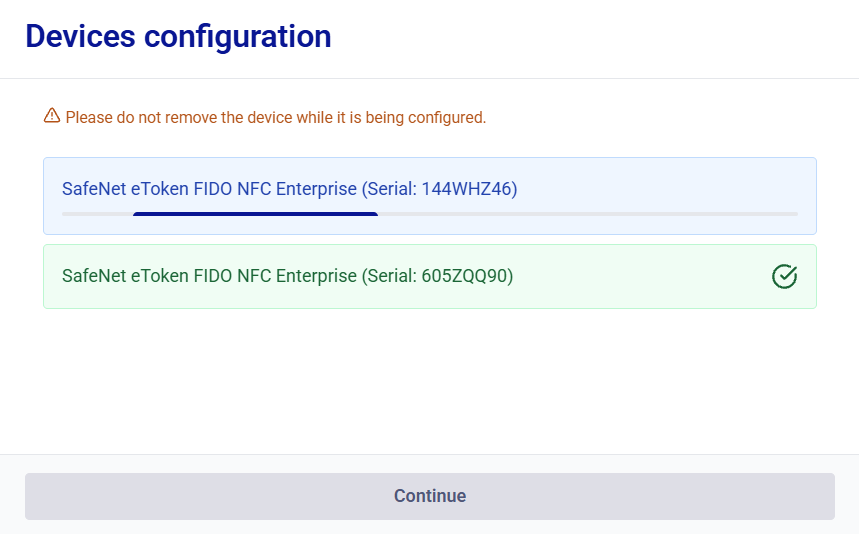This screenshot has width=859, height=534.
Task: Click the Devices configuration heading
Action: click(x=178, y=36)
